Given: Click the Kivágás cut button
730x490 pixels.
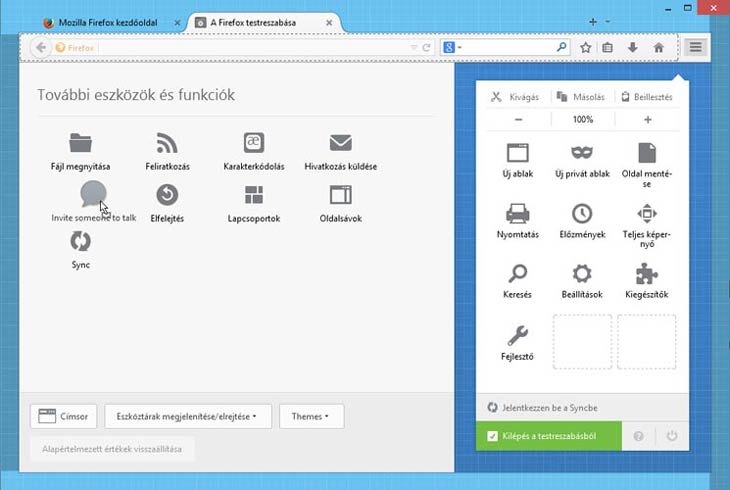Looking at the screenshot, I should pos(516,96).
